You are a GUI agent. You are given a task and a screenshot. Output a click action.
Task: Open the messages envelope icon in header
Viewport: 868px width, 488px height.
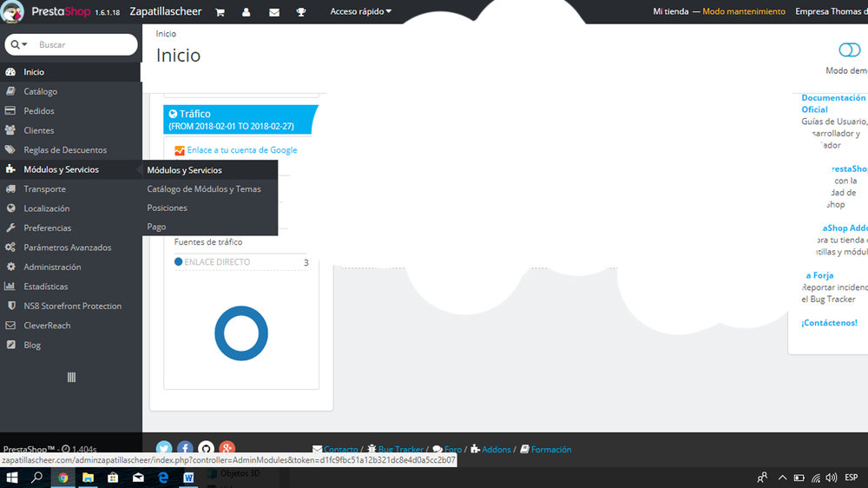click(x=274, y=12)
